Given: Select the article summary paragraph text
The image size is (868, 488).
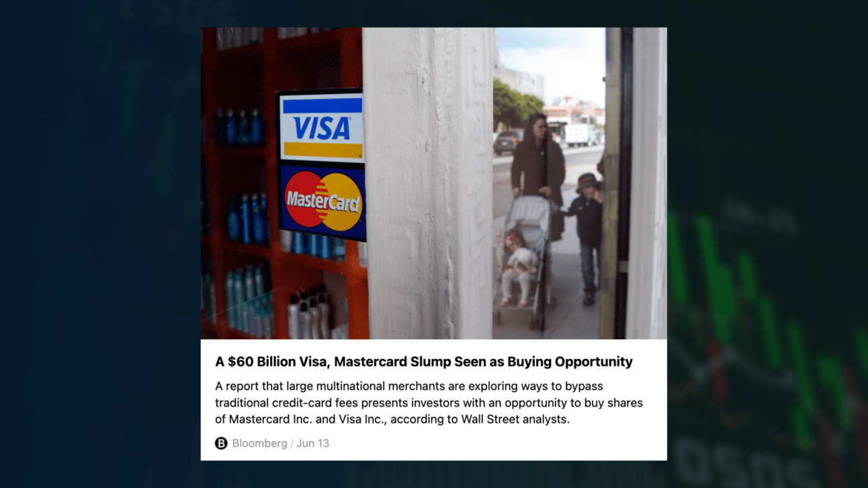Looking at the screenshot, I should 429,403.
